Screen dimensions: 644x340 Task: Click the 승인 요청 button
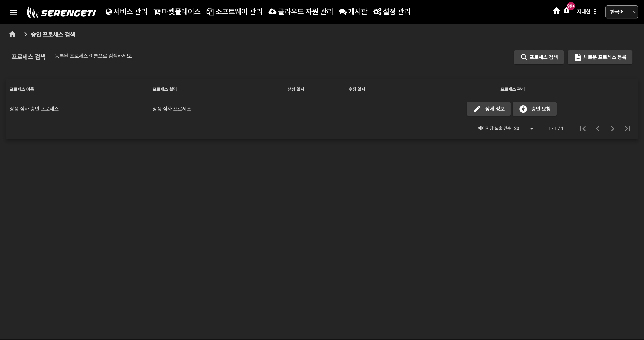[x=534, y=109]
